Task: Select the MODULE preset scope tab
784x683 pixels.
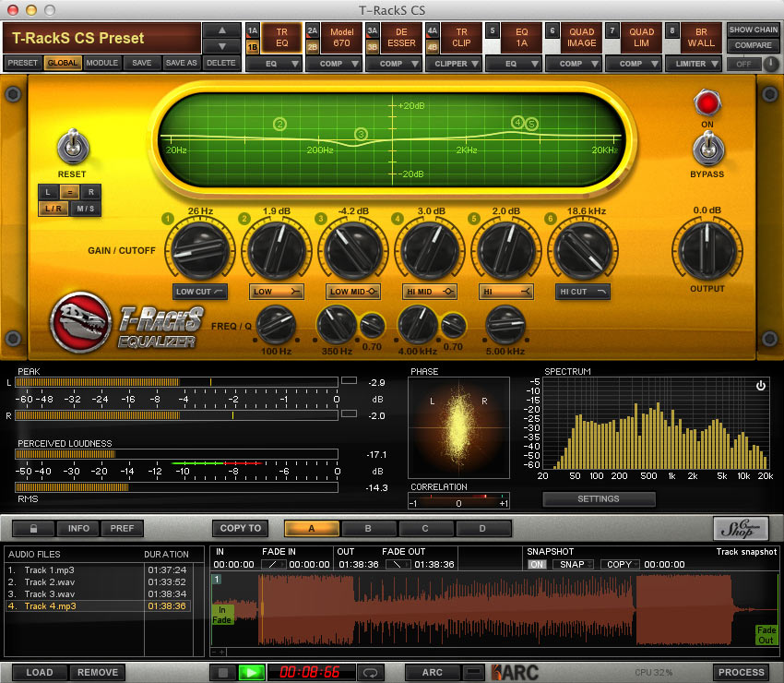Action: 101,64
